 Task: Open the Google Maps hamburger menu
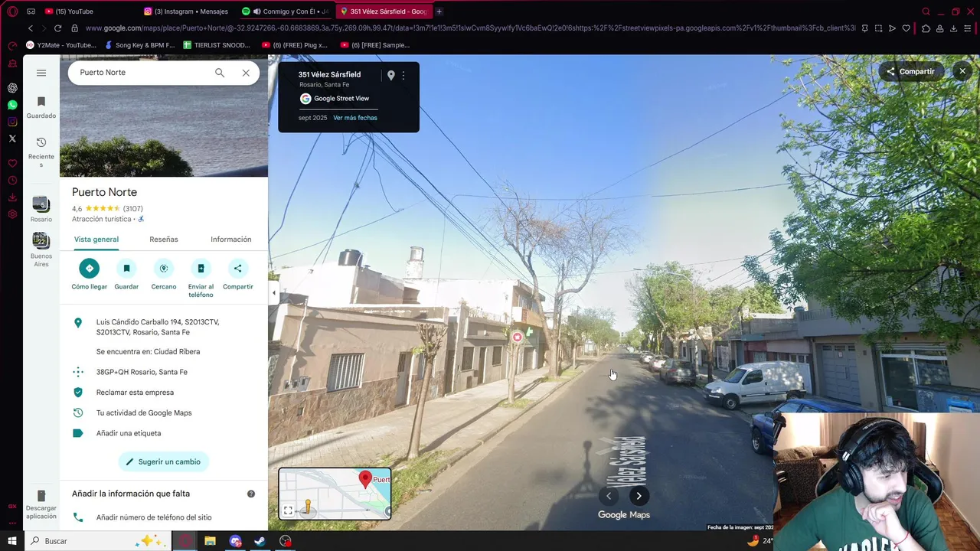tap(41, 73)
